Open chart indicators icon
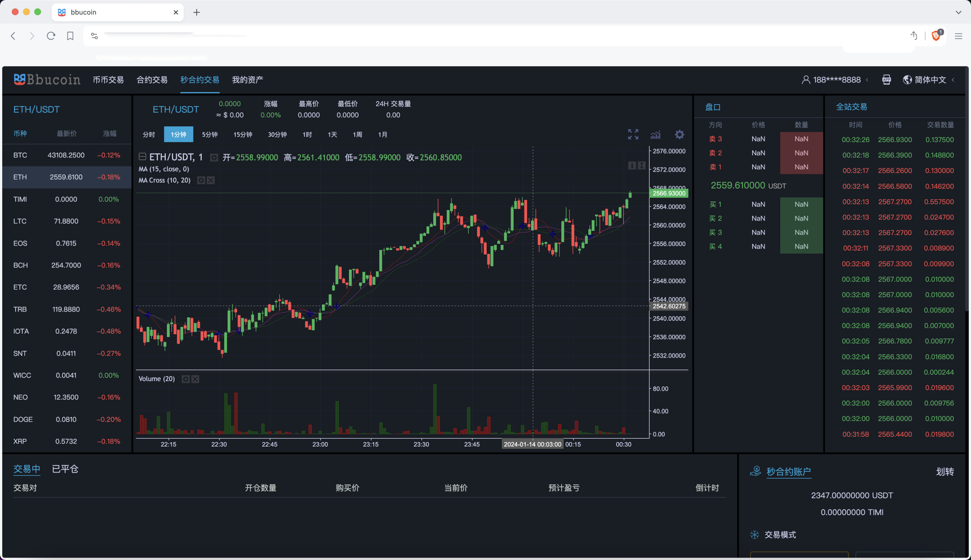This screenshot has height=560, width=971. [655, 134]
